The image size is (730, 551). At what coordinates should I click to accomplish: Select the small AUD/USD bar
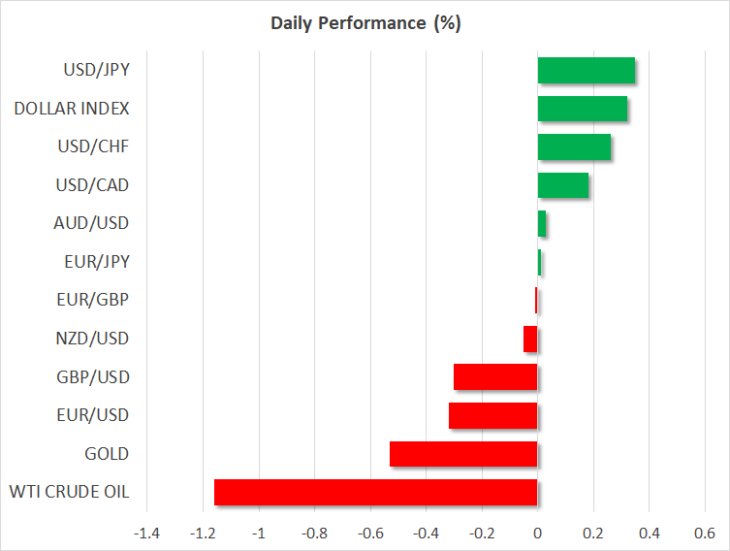point(542,223)
